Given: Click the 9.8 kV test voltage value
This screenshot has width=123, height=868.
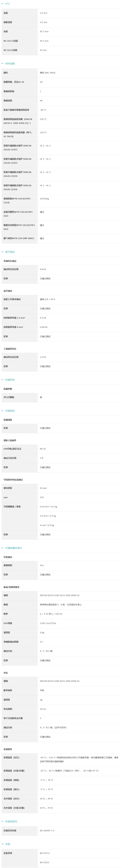Looking at the screenshot, I should click(x=43, y=269).
